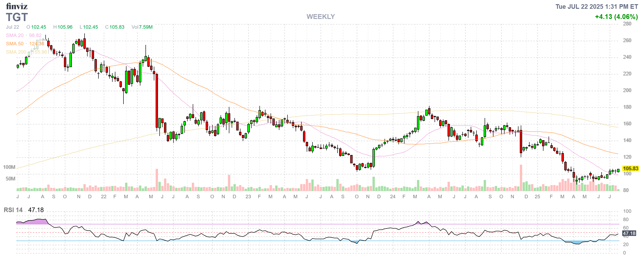Click the finviz logo
The image size is (644, 260).
16,6
